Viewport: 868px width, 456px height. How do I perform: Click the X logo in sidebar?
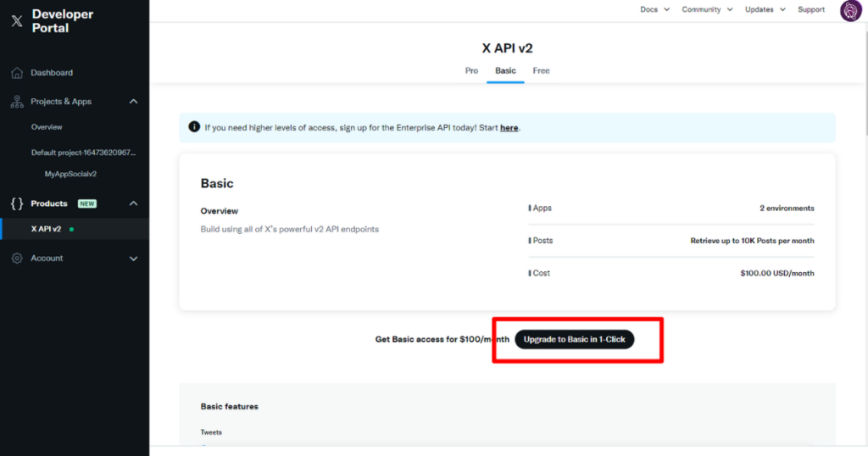coord(17,21)
